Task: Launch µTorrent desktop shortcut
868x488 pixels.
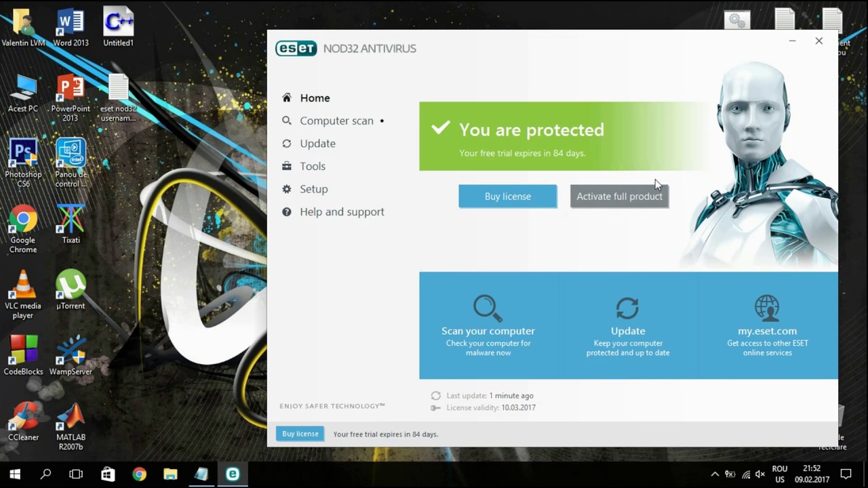Action: [x=71, y=290]
